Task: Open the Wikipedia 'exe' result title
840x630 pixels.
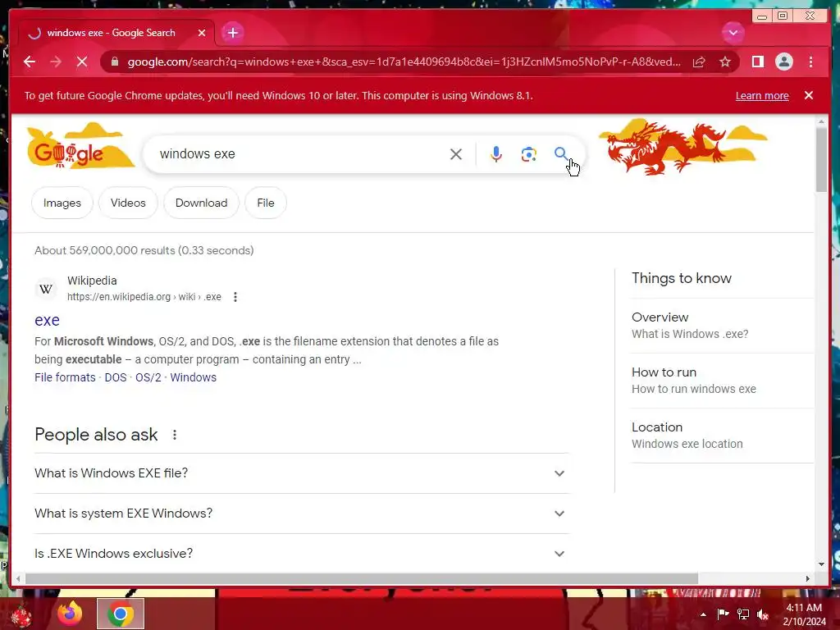Action: click(x=47, y=320)
